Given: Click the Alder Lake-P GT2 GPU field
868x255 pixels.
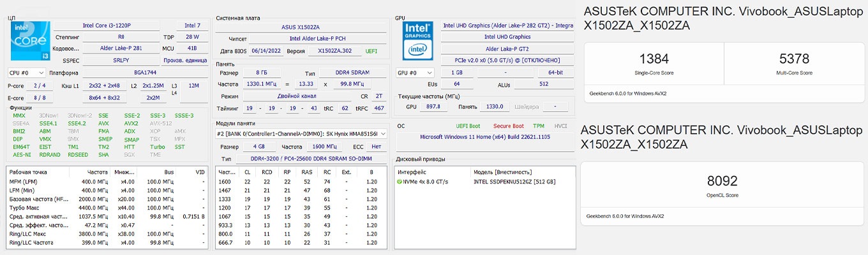Looking at the screenshot, I should tap(507, 48).
